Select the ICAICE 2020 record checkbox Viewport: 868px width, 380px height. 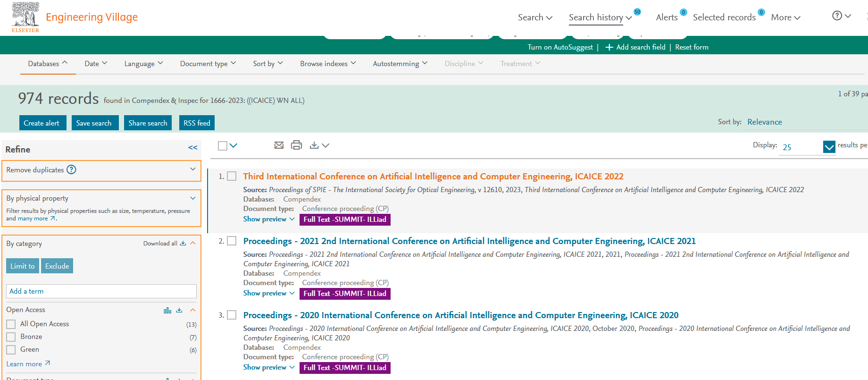point(232,315)
